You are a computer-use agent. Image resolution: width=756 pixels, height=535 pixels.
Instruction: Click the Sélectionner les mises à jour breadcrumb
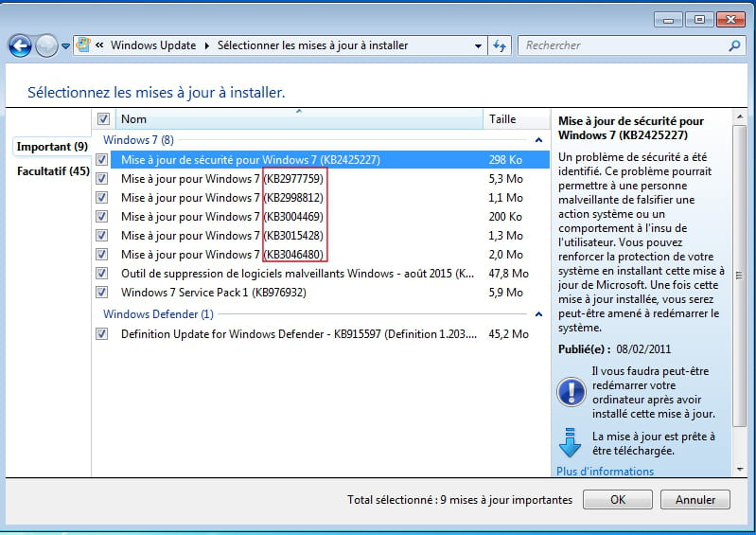[312, 45]
